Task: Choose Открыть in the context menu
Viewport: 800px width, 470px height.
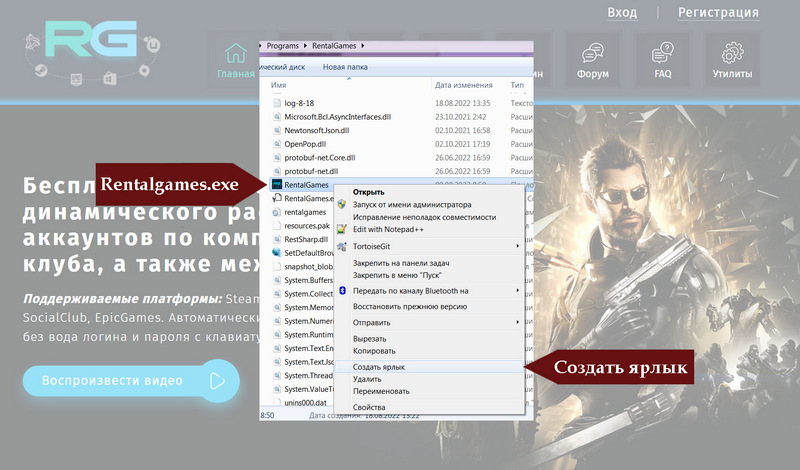Action: click(368, 192)
